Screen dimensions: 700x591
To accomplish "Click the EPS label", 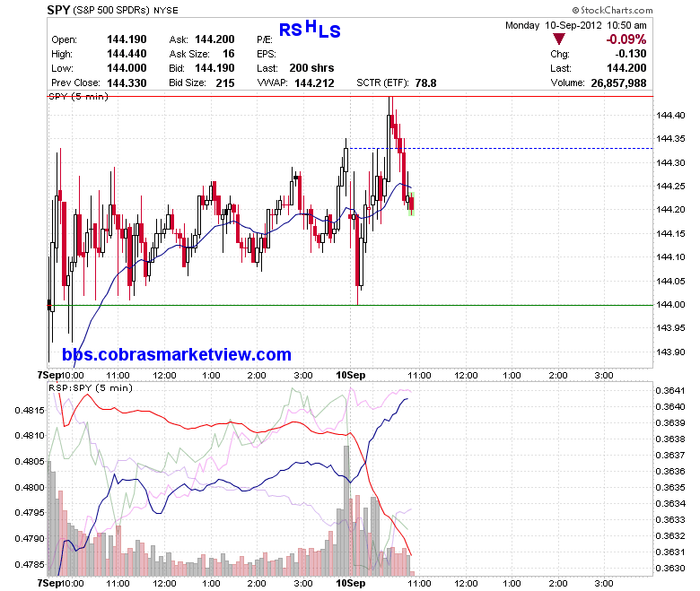I will click(266, 54).
